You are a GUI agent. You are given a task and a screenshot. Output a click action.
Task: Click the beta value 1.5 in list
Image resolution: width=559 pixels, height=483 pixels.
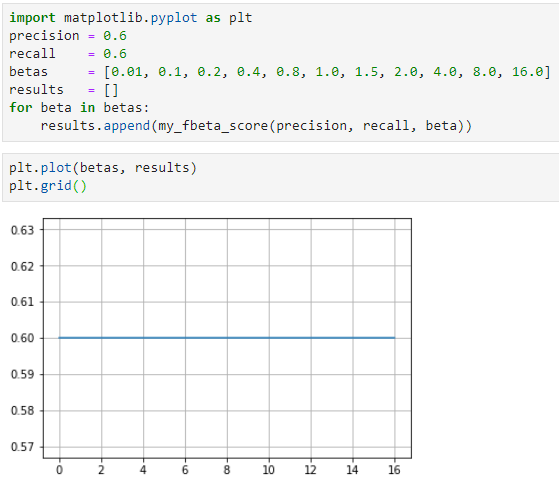[366, 72]
